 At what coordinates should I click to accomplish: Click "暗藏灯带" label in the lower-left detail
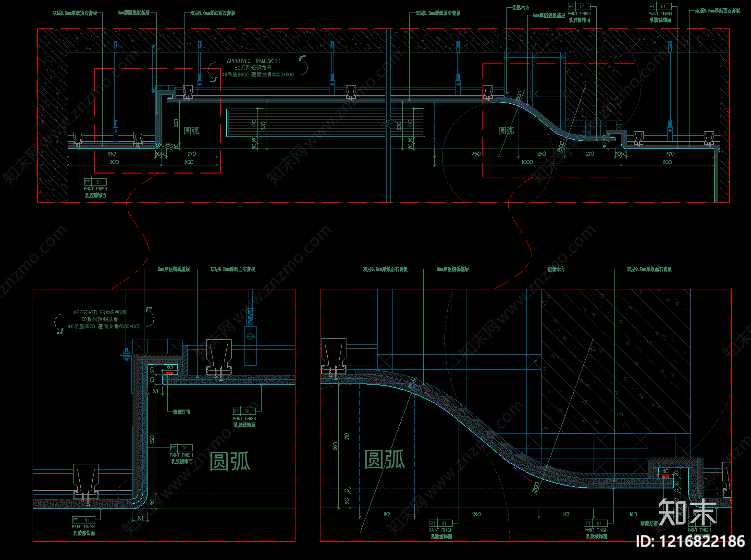[182, 412]
